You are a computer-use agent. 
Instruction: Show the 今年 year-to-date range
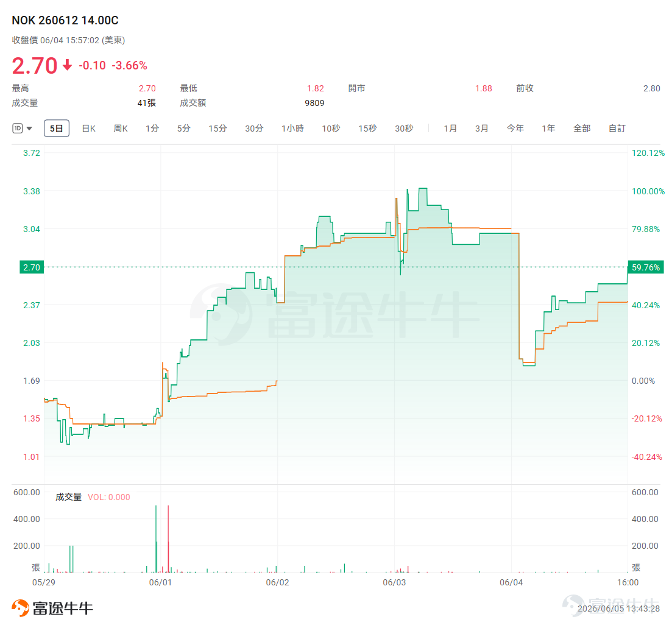515,129
